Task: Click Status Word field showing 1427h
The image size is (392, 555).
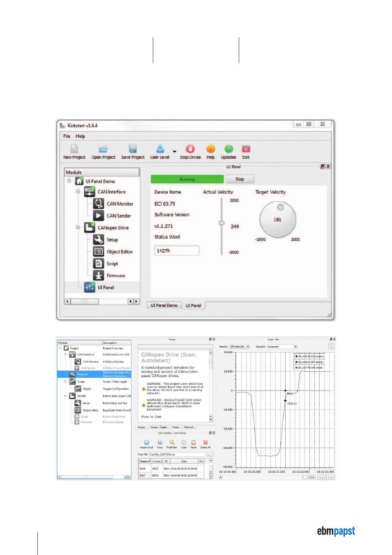Action: pyautogui.click(x=177, y=250)
